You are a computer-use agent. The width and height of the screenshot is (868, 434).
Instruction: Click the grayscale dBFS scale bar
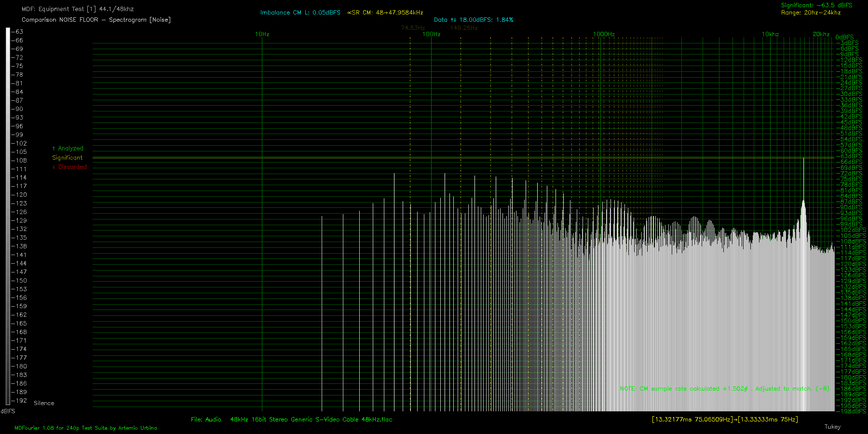(8, 216)
